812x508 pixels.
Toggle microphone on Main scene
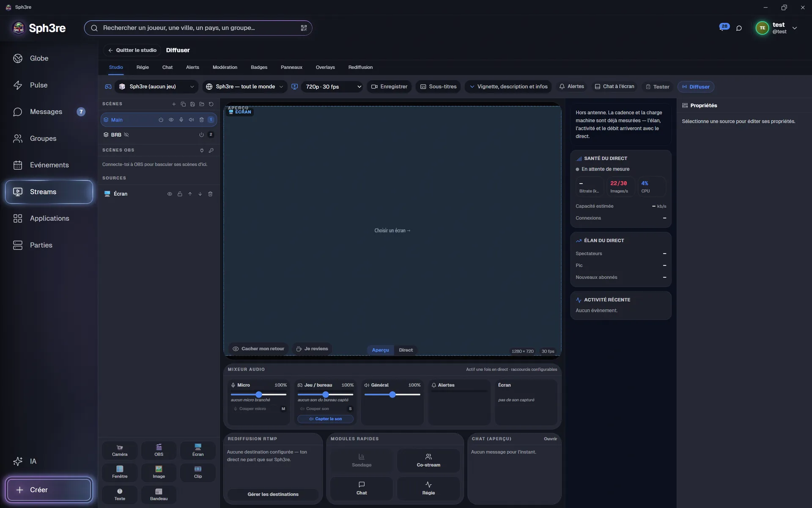point(181,120)
